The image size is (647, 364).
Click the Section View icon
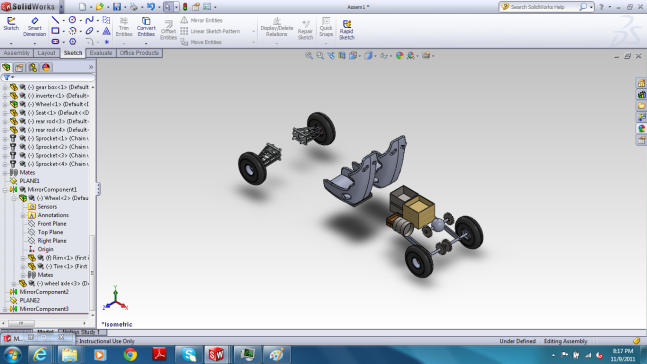(342, 55)
